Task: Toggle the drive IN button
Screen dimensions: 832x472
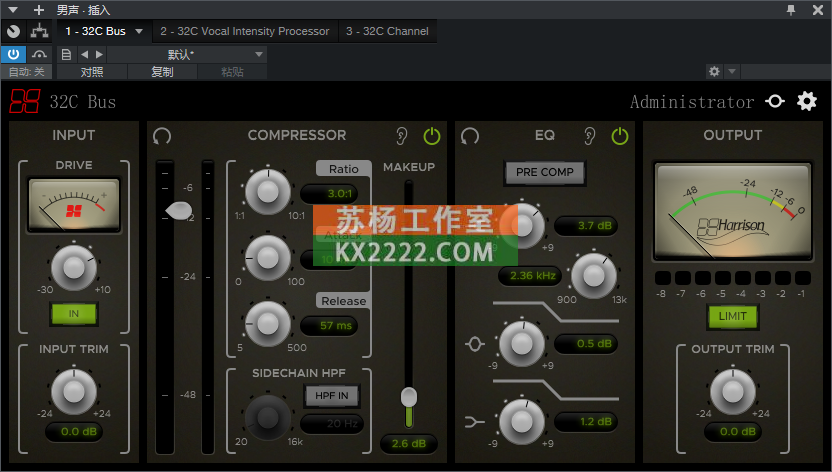Action: click(74, 313)
